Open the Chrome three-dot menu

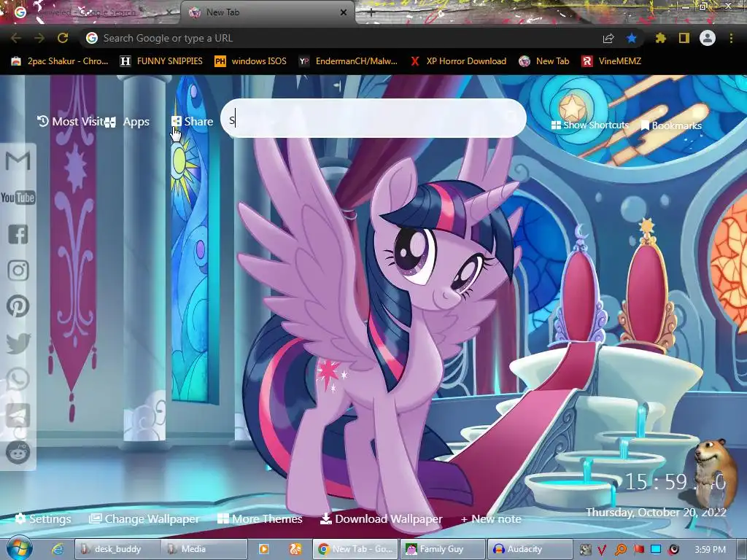tap(731, 38)
